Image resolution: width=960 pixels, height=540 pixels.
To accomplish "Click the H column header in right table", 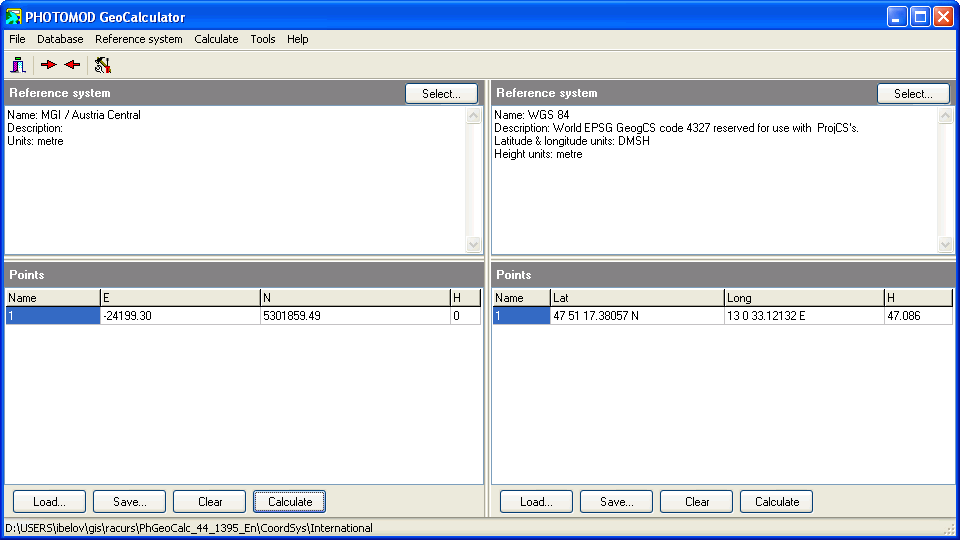I will 918,298.
